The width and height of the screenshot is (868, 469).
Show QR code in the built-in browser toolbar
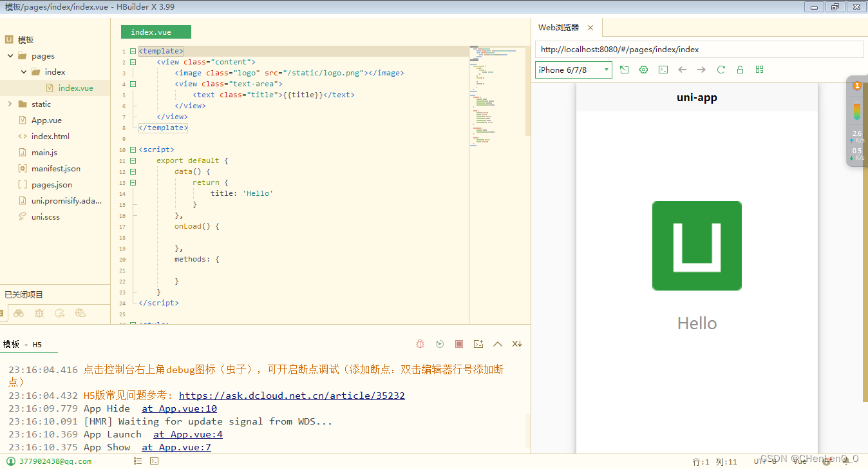pyautogui.click(x=759, y=70)
